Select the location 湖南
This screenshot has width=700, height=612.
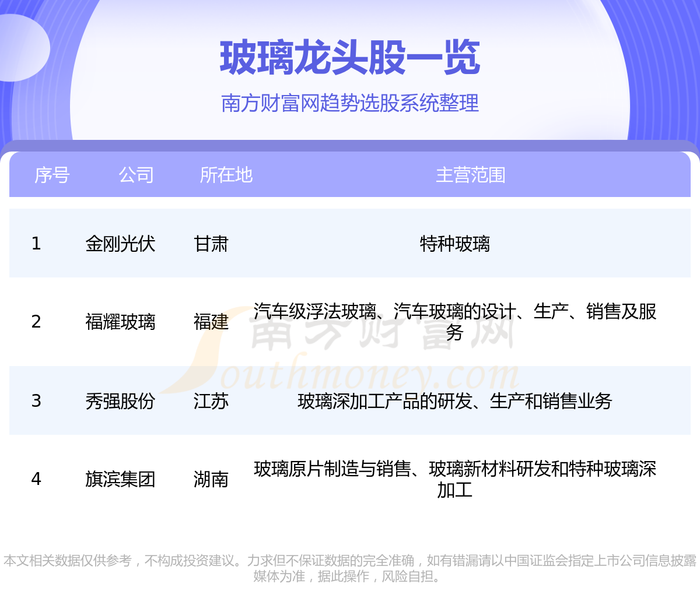211,479
